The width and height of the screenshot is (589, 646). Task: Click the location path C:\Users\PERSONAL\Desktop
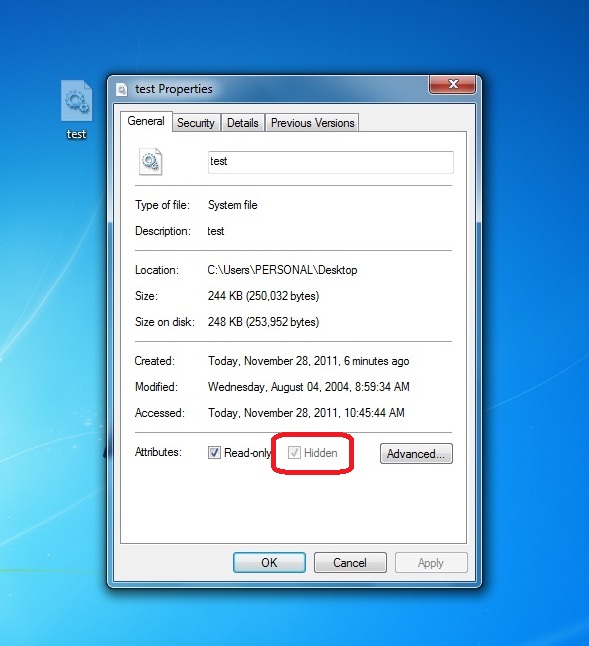pyautogui.click(x=282, y=270)
